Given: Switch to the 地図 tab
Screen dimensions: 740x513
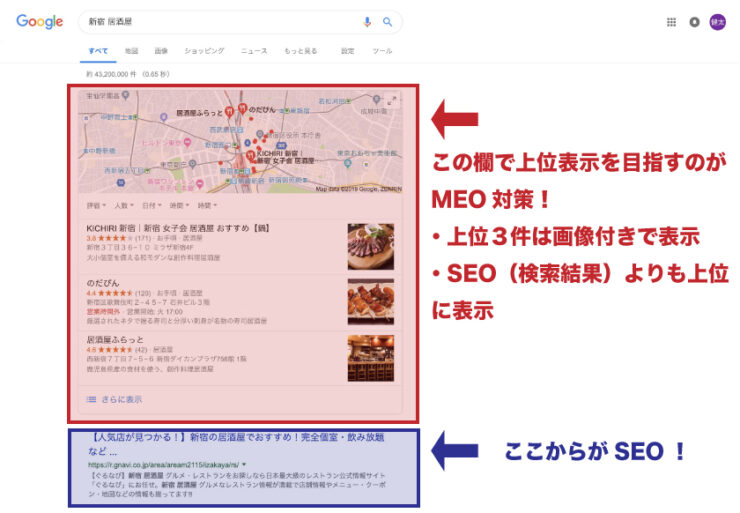Looking at the screenshot, I should click(131, 51).
